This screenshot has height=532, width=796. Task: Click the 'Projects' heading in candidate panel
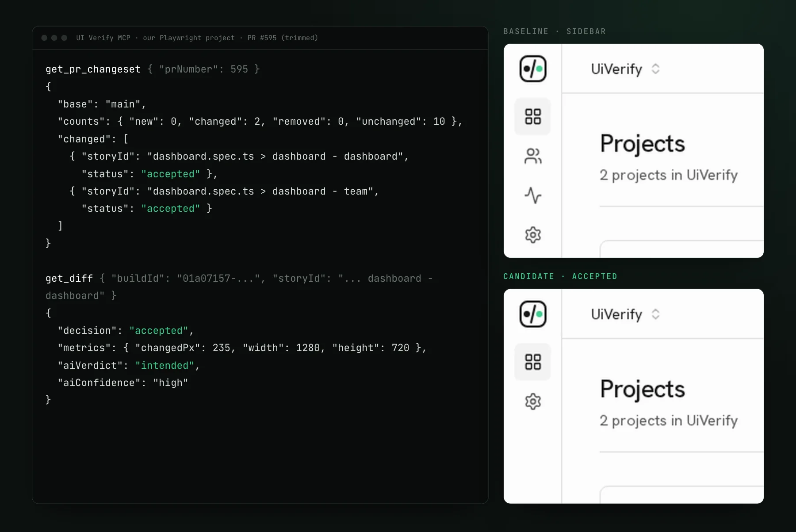click(643, 389)
